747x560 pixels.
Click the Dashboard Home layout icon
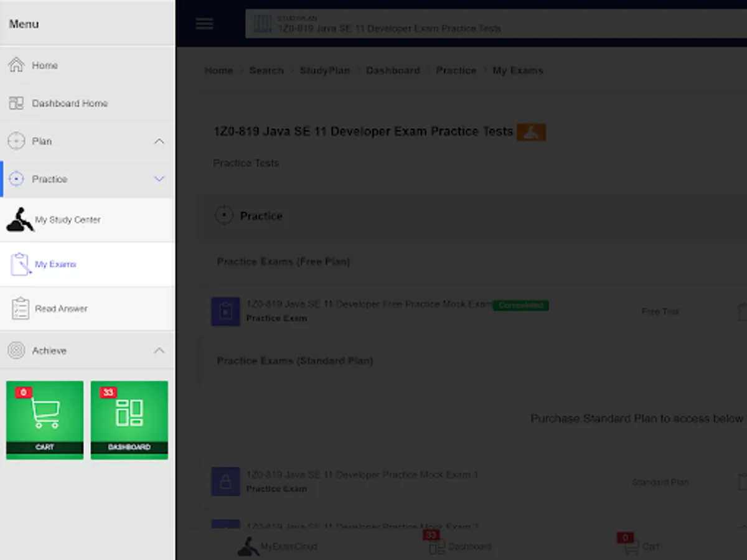tap(16, 103)
